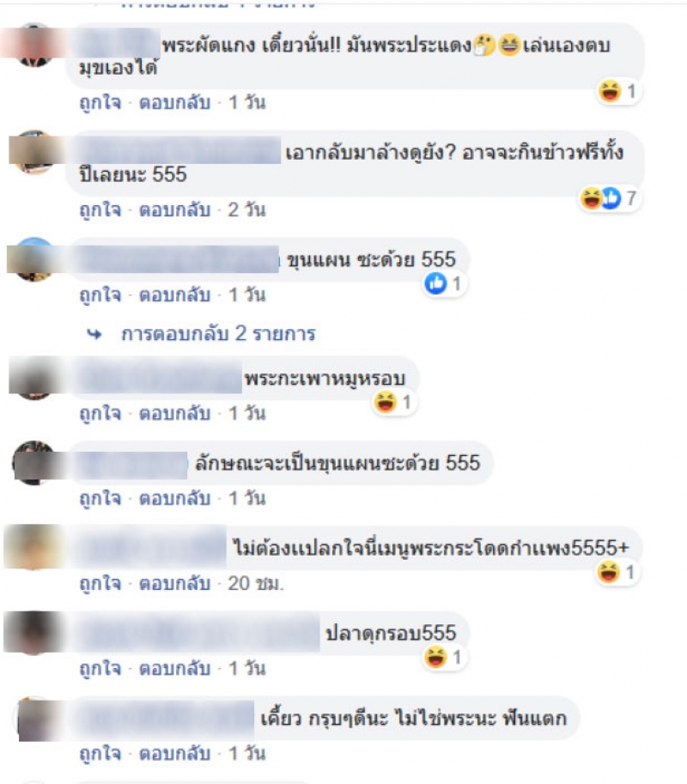Click ถูกใจ under the ปลาดุกรอบ555 comment
The width and height of the screenshot is (687, 784).
(x=100, y=668)
